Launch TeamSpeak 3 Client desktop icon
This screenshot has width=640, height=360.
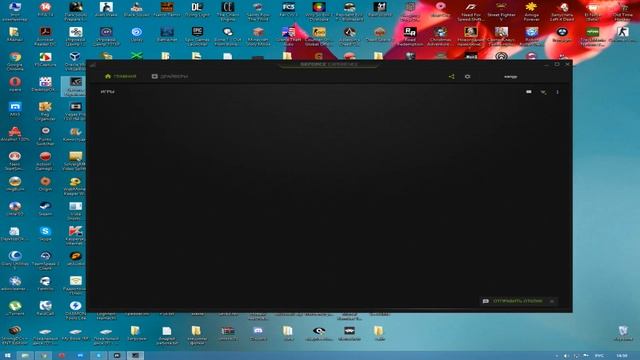[x=45, y=260]
